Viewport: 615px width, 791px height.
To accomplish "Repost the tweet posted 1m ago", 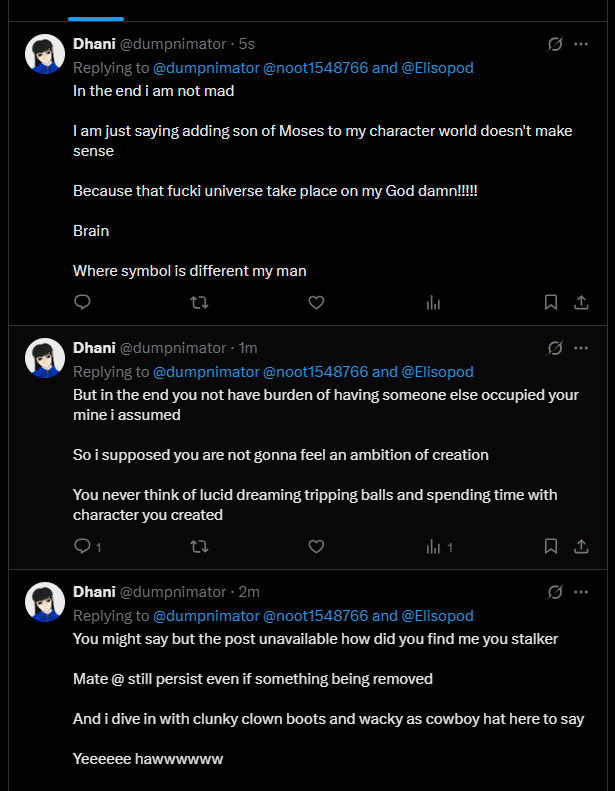I will (199, 546).
